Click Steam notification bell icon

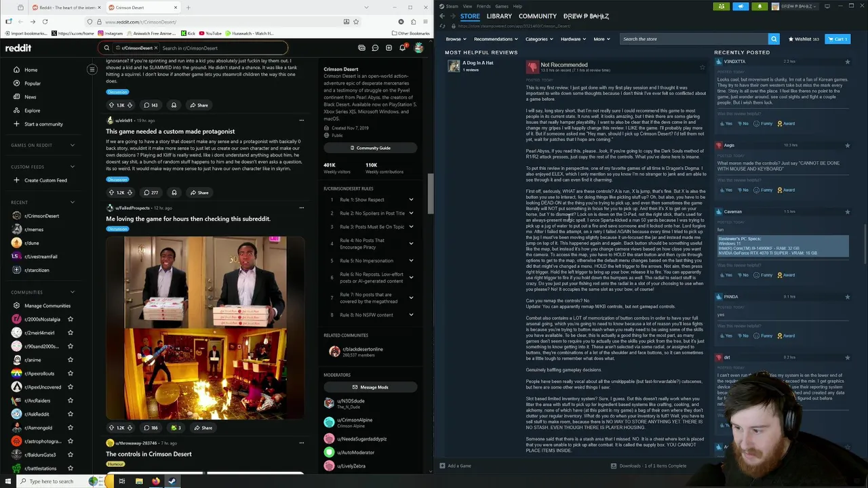click(759, 6)
